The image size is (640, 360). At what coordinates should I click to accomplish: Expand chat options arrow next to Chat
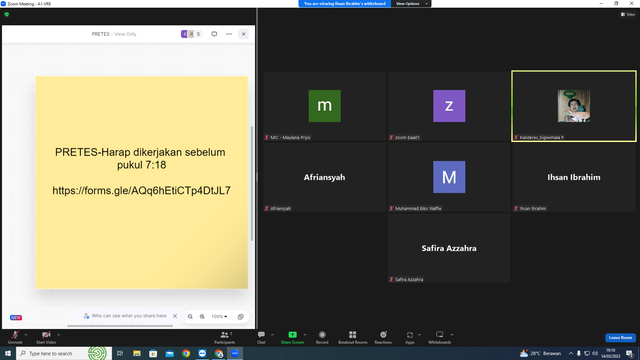point(272,335)
